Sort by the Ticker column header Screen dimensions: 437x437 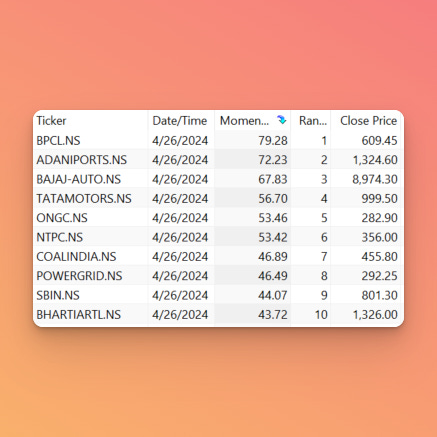tap(51, 121)
